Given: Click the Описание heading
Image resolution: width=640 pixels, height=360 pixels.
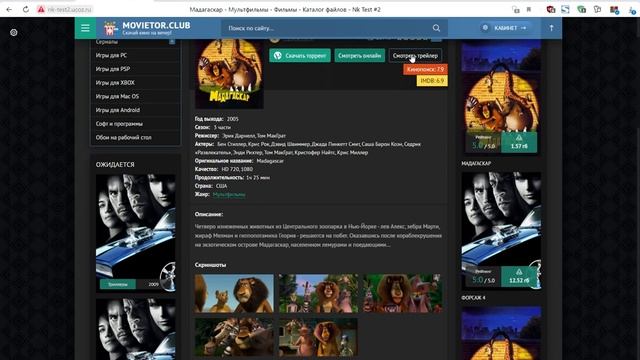Looking at the screenshot, I should coord(209,214).
